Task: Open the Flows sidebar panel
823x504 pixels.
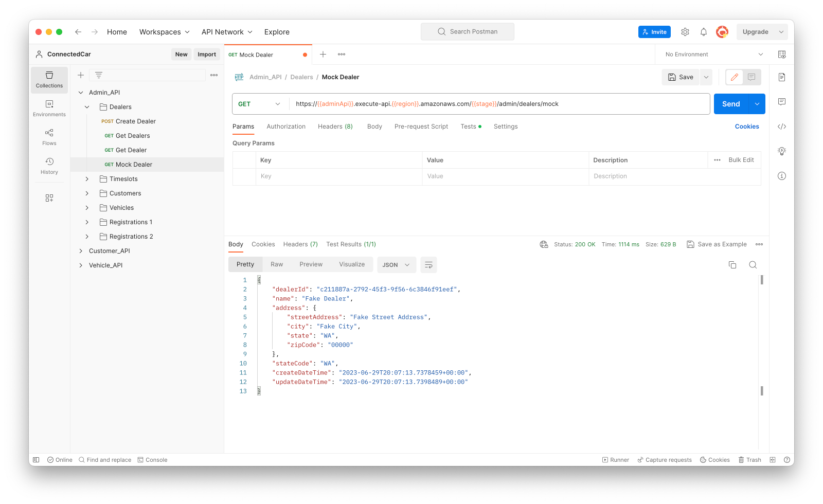Action: click(x=49, y=137)
